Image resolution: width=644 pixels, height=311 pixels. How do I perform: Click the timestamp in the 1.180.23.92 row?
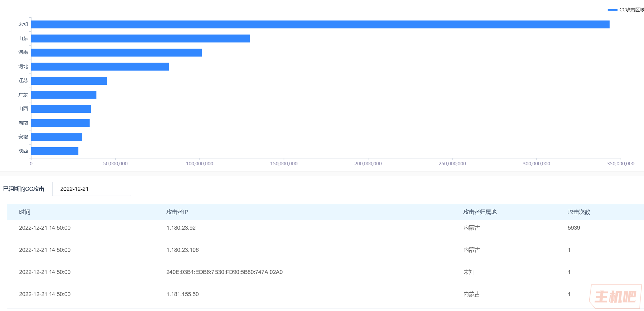click(x=45, y=228)
